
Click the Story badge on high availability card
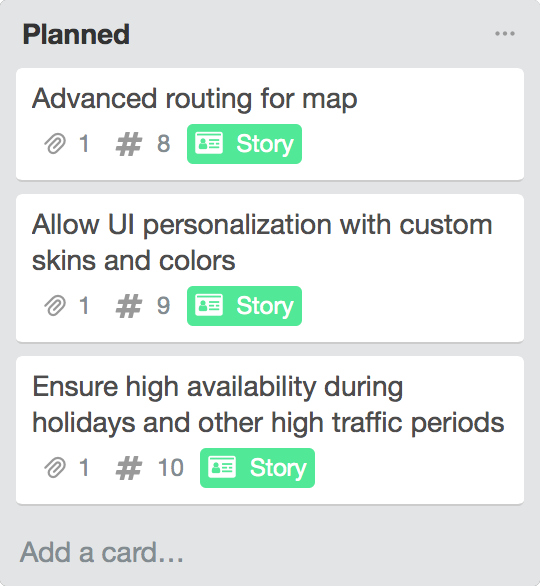coord(257,468)
